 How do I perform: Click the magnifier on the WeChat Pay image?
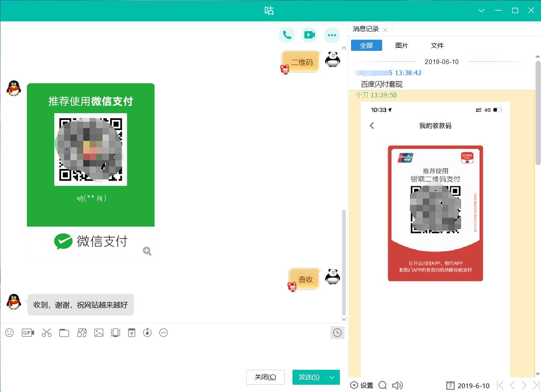[x=147, y=251]
